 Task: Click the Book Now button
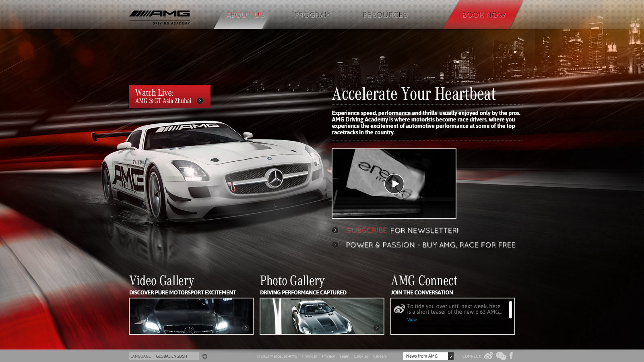point(484,14)
